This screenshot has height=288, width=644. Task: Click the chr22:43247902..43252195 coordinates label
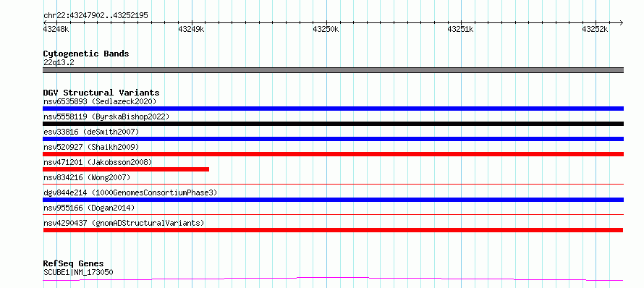(96, 16)
